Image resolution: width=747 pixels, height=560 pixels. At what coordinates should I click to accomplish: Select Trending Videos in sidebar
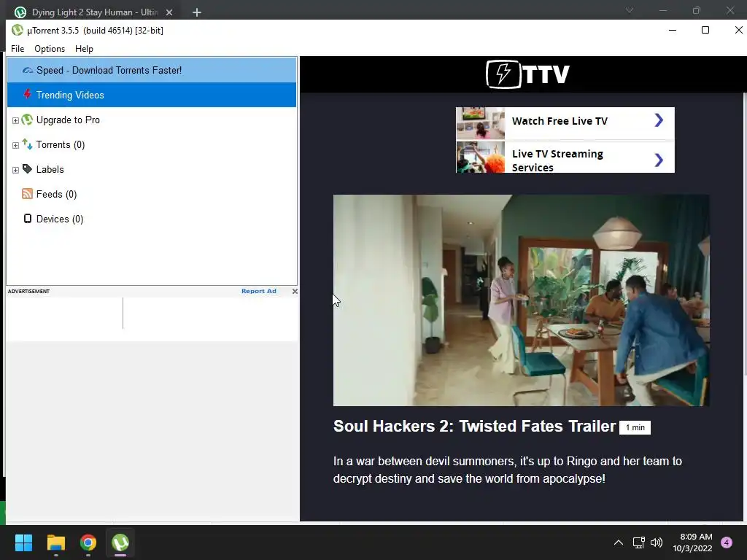152,95
